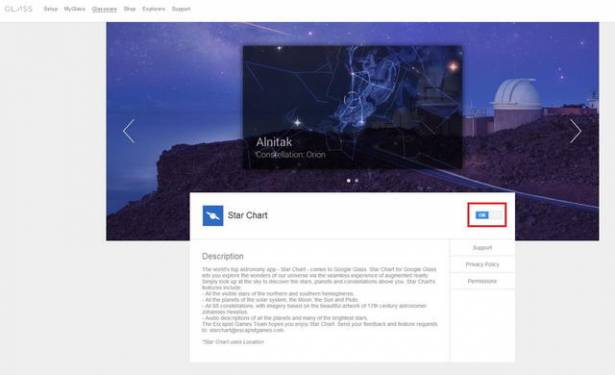Open Support in the top navigation
615x375 pixels.
coord(181,9)
